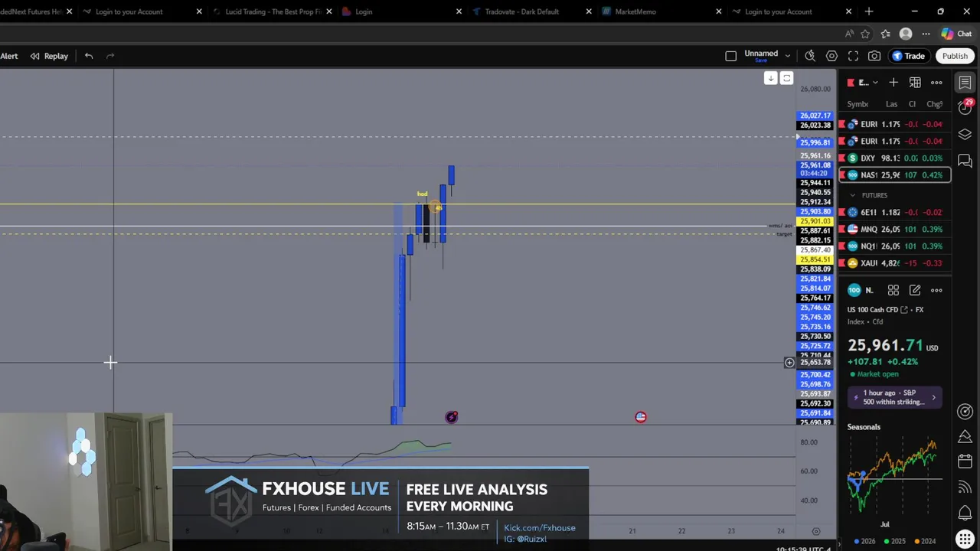980x551 pixels.
Task: Select the MNQ futures row
Action: (896, 229)
